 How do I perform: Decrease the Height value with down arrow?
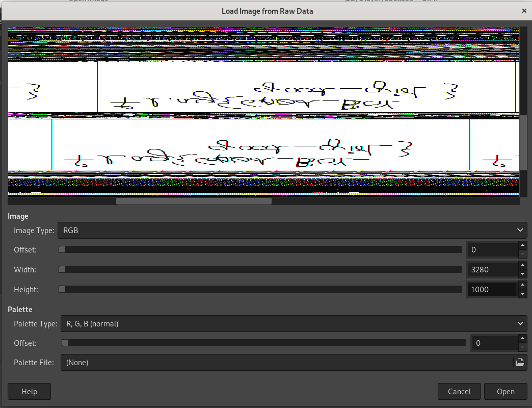[x=522, y=294]
